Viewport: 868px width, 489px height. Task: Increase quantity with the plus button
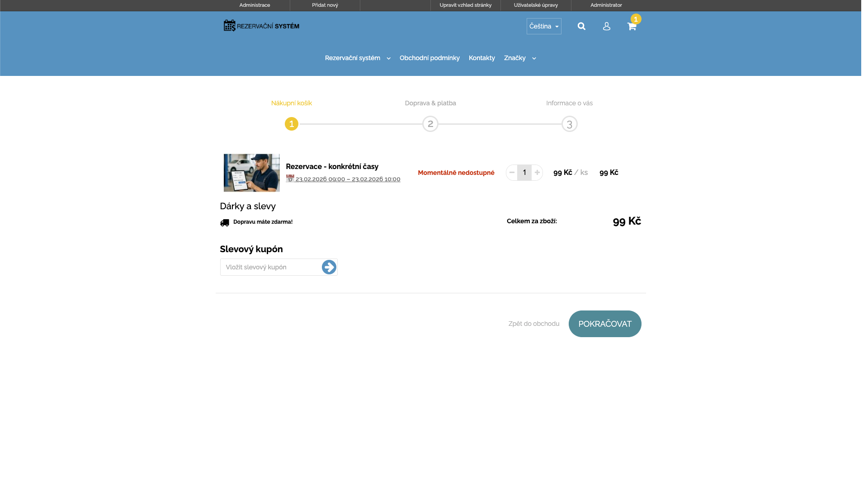(537, 173)
